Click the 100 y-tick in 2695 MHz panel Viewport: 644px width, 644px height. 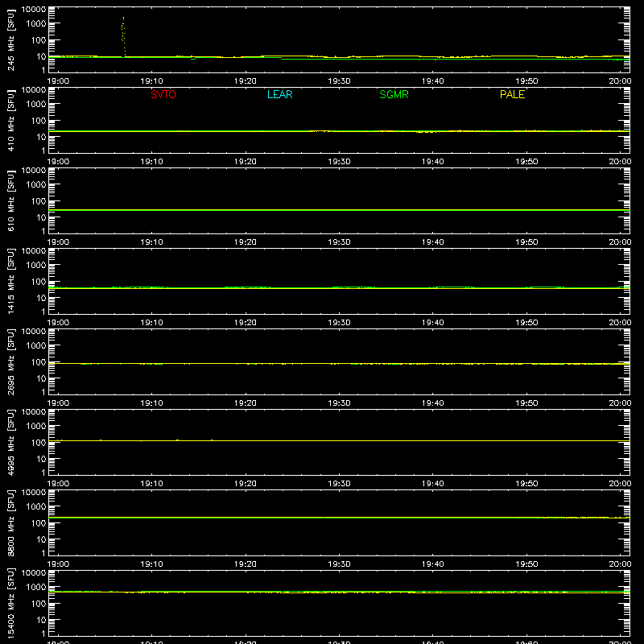[39, 361]
